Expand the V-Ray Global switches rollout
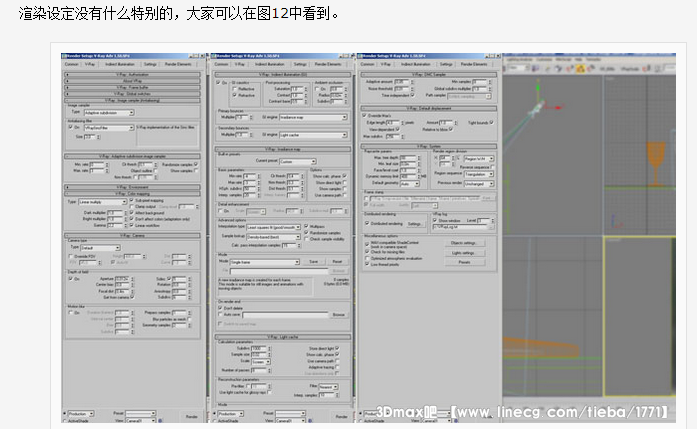The image size is (697, 429). [132, 94]
